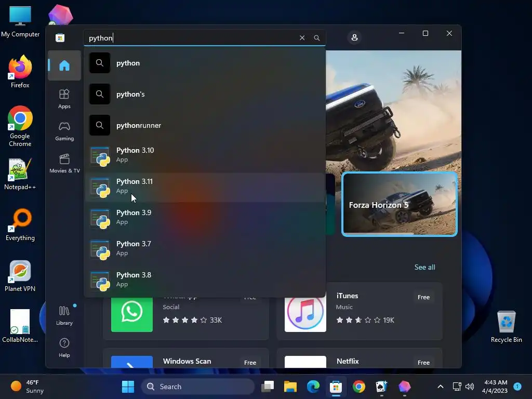532x399 pixels.
Task: Choose Python 3.7 app from suggestions
Action: (x=205, y=249)
